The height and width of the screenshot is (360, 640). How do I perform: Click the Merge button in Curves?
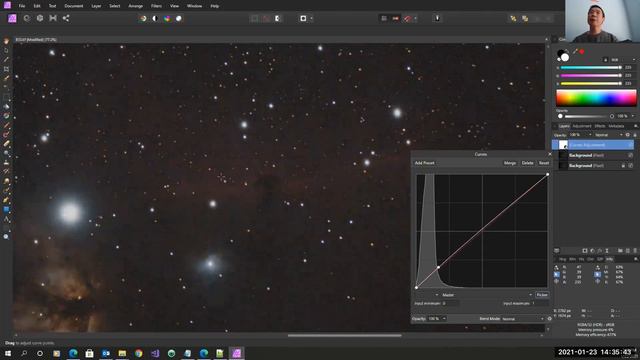click(x=510, y=163)
